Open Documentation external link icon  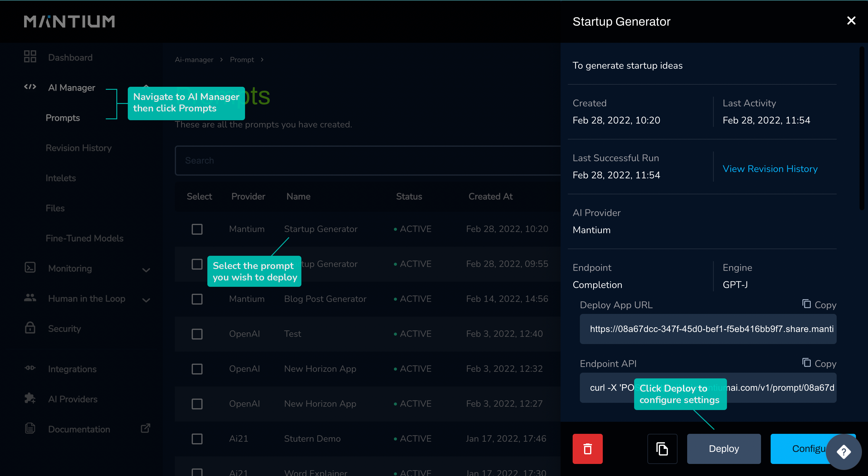pos(145,428)
